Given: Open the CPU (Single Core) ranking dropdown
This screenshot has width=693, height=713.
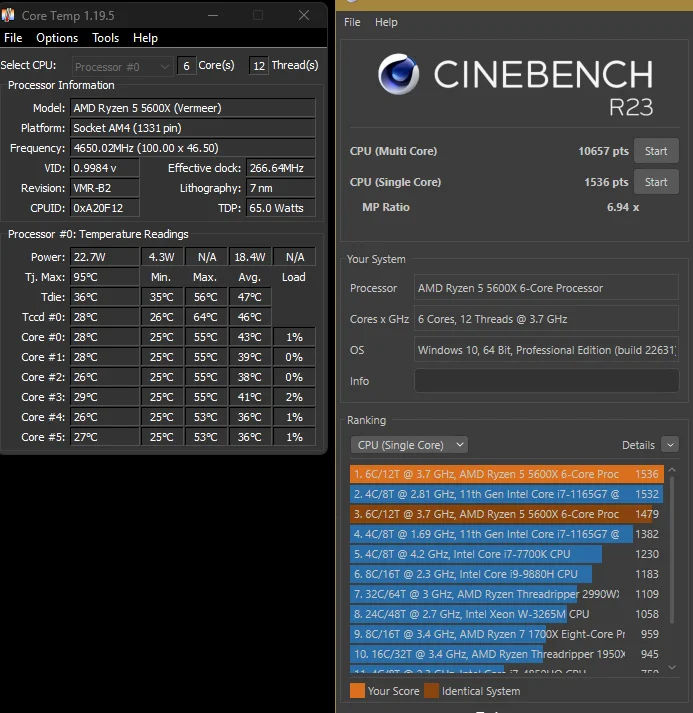Looking at the screenshot, I should point(409,445).
